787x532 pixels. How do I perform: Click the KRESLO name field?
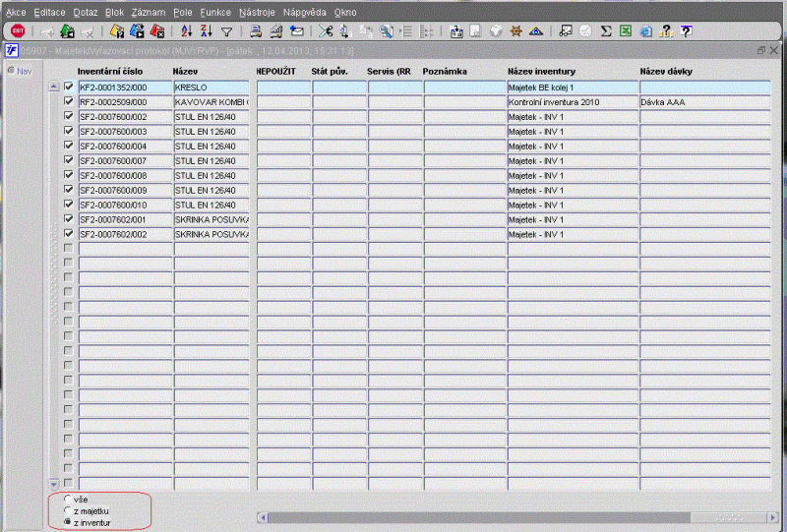click(x=212, y=88)
